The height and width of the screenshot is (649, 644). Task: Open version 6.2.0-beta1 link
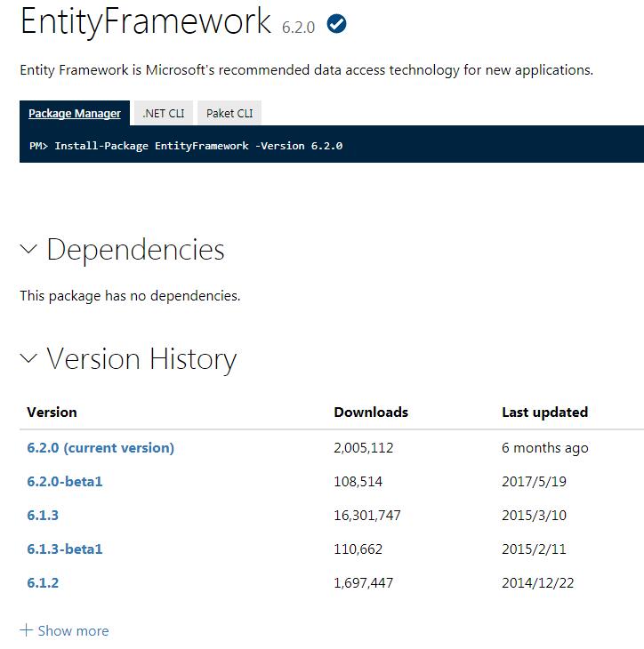pyautogui.click(x=65, y=481)
